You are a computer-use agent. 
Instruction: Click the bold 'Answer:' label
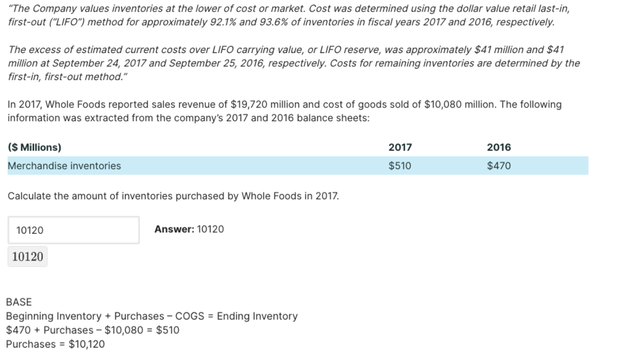pos(174,229)
